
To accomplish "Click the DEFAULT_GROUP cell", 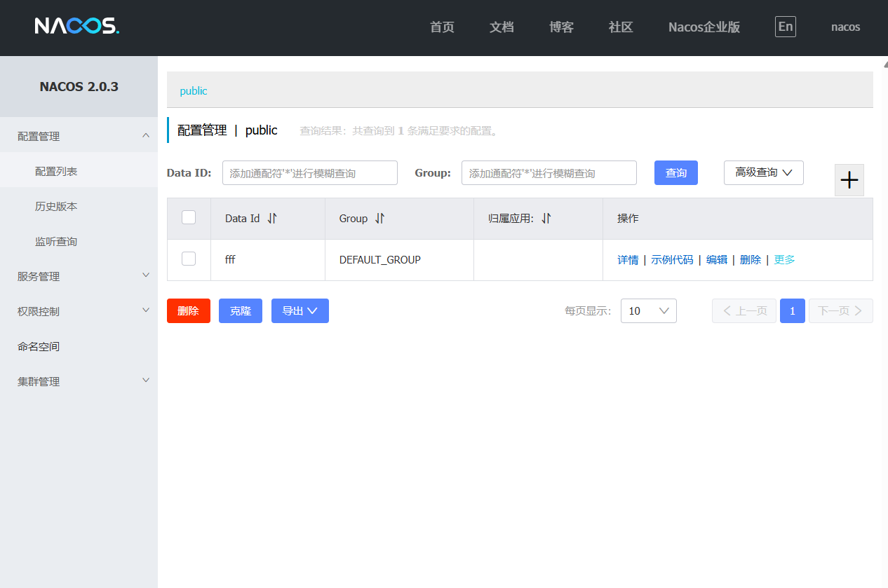I will (x=399, y=259).
